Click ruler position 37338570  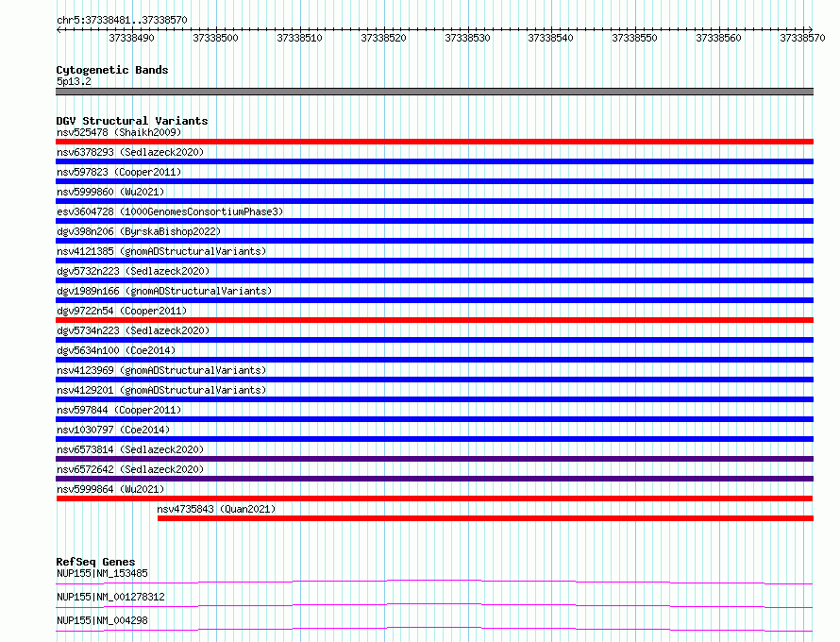802,38
